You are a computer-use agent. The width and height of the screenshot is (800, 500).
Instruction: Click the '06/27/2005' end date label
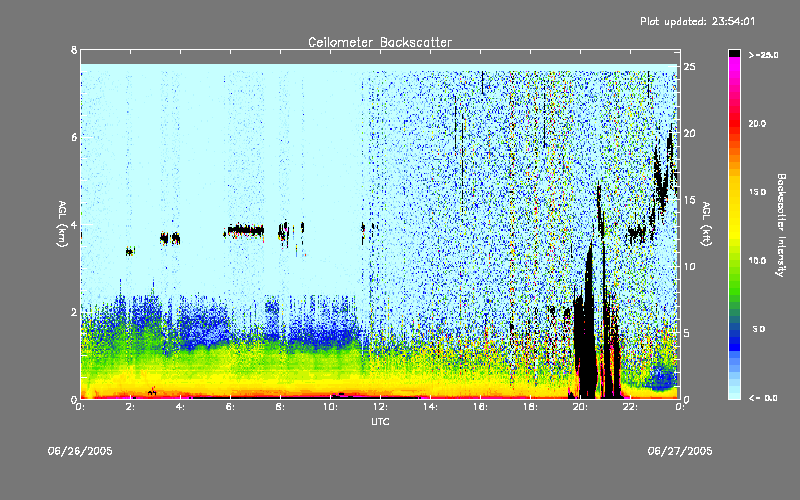(680, 451)
